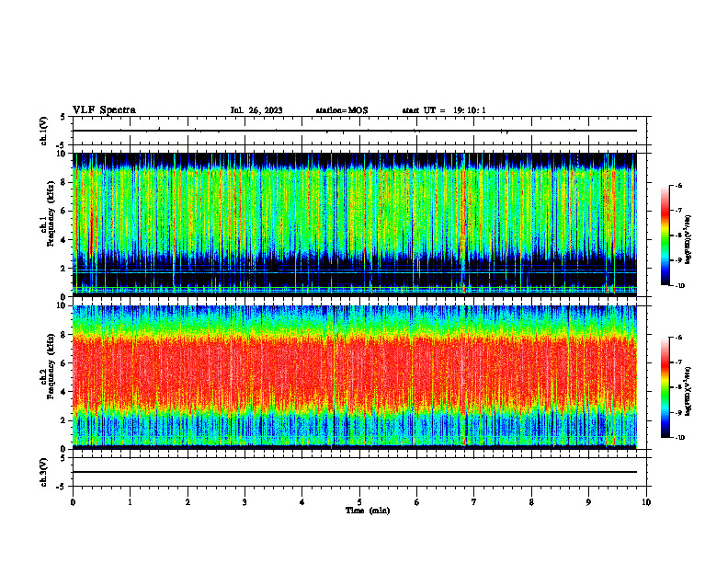Click the "VLF Spectra" plot title
728x563 pixels.
point(104,110)
